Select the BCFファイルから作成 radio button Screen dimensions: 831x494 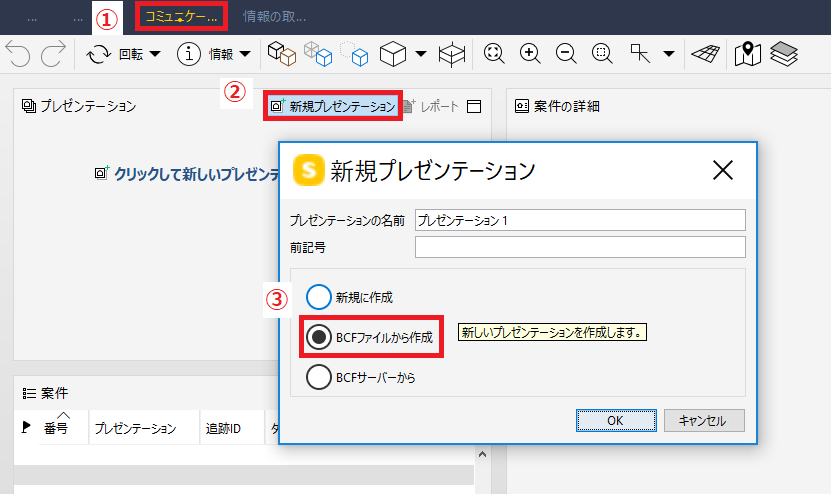[319, 337]
